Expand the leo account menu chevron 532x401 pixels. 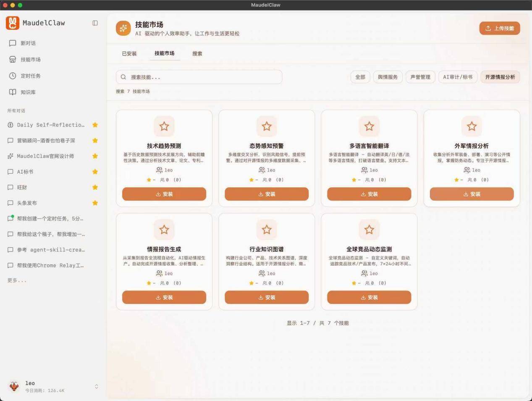97,386
